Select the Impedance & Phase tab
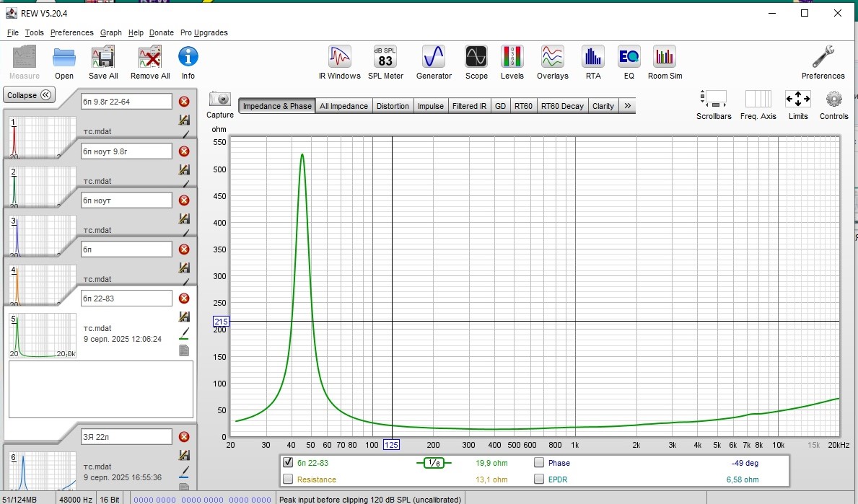This screenshot has height=504, width=858. (x=277, y=106)
